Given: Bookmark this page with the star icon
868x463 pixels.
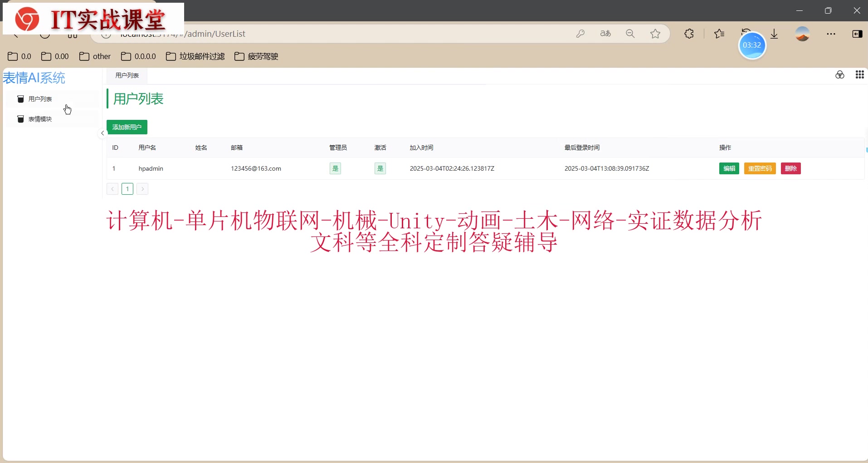Looking at the screenshot, I should tap(655, 34).
